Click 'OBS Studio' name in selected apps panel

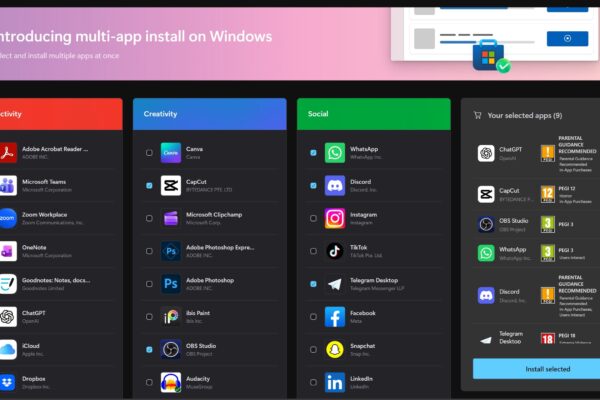coord(514,221)
